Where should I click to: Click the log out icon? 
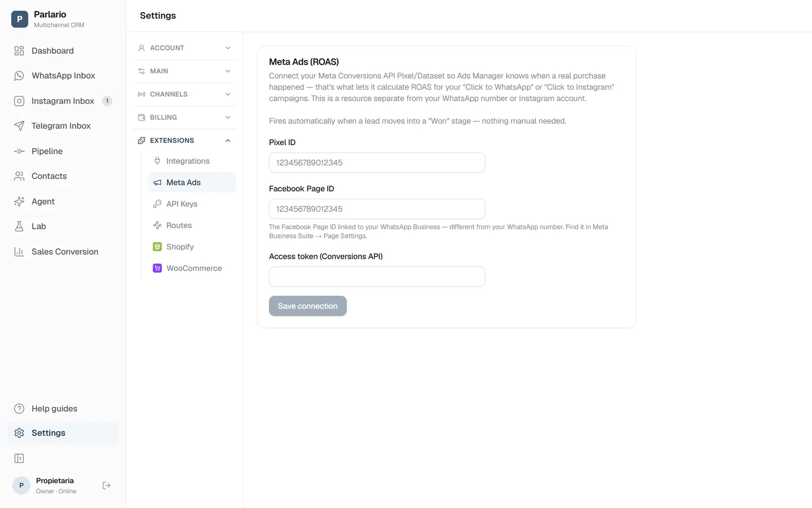pyautogui.click(x=107, y=486)
